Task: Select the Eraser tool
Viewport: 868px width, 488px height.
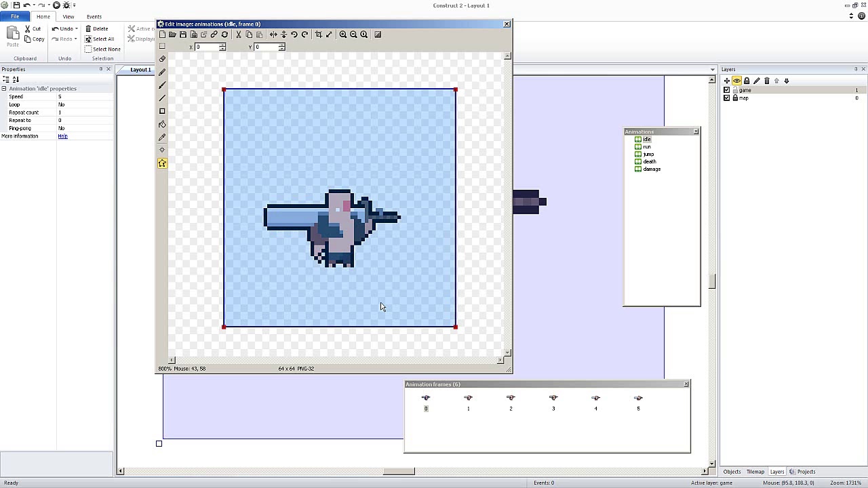Action: [x=162, y=59]
